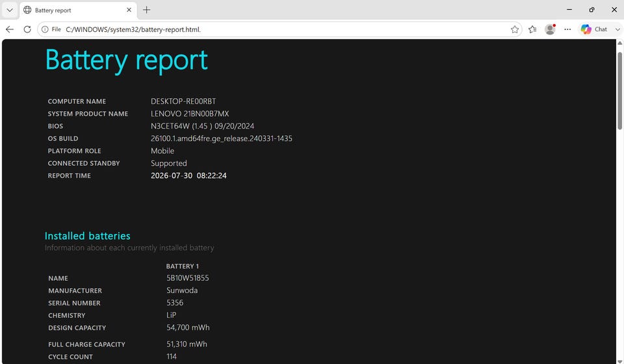Click the DESIGN CAPACITY label

click(x=77, y=328)
